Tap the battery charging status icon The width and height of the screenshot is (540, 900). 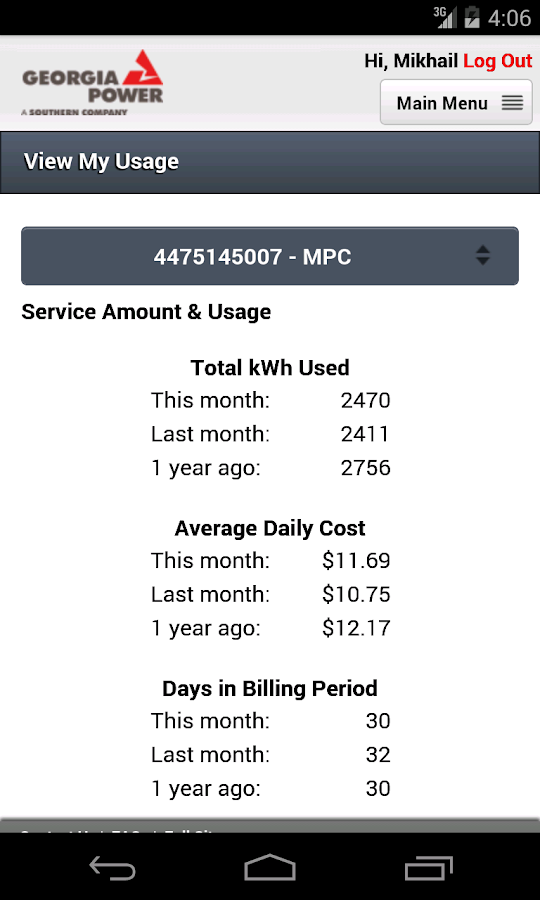tap(472, 17)
